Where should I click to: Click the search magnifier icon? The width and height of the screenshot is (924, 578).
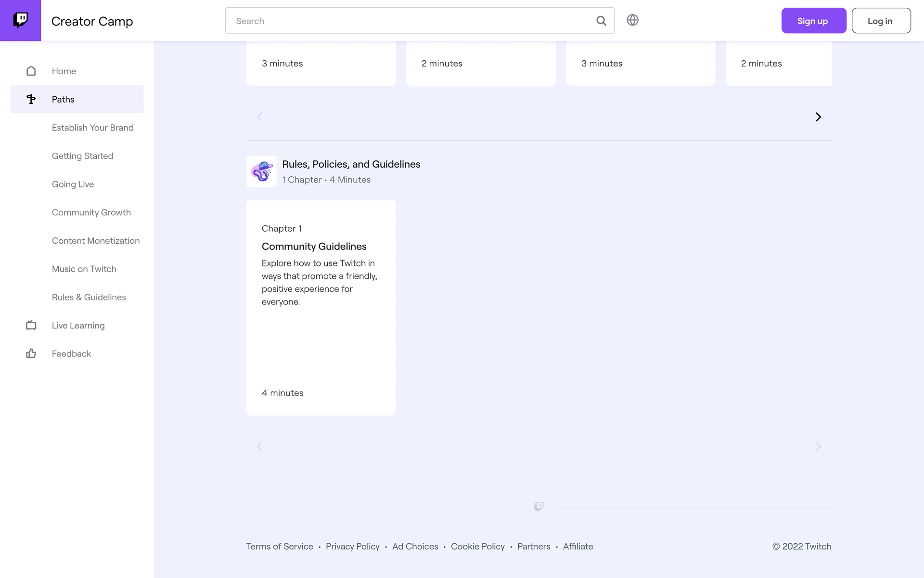pos(601,21)
